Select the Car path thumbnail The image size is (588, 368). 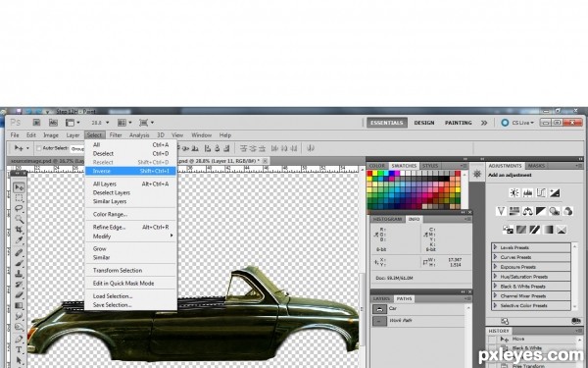tap(379, 309)
